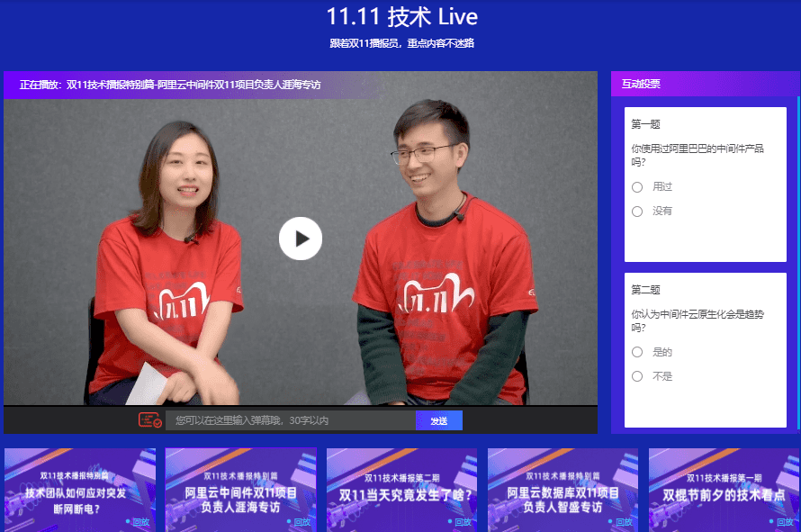Click the 阿里云数据库双11项目负责人智盛专访 thumbnail
The height and width of the screenshot is (532, 801).
[x=562, y=489]
